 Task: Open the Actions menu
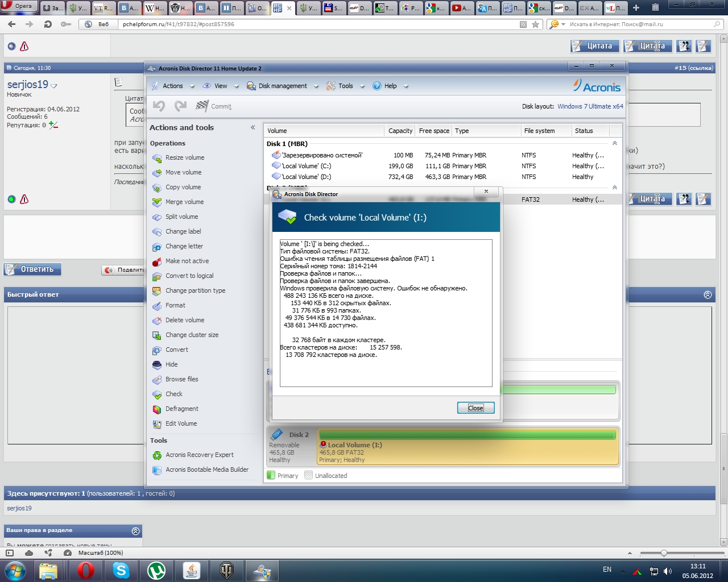coord(173,86)
